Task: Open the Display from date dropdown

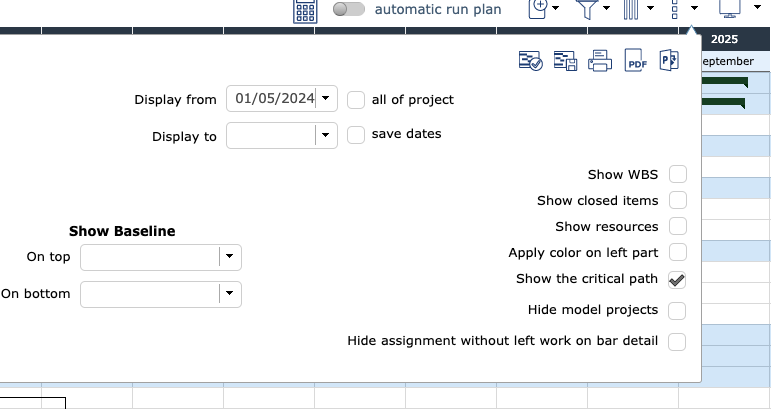Action: (x=327, y=99)
